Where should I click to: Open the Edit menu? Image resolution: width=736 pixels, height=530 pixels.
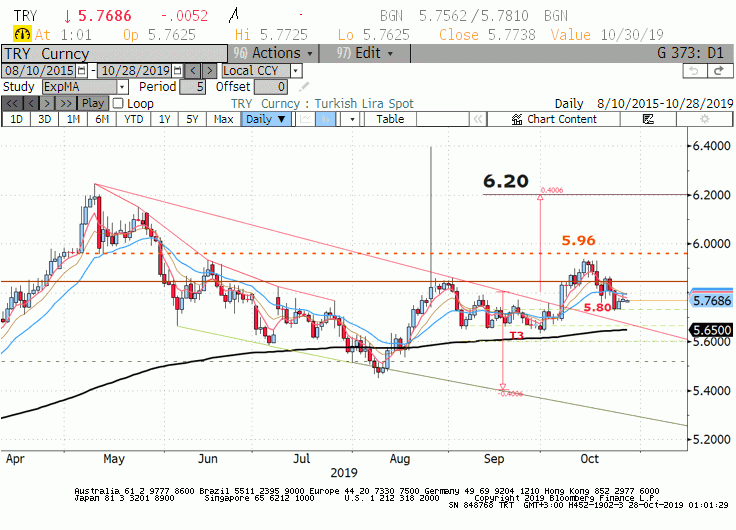(365, 54)
